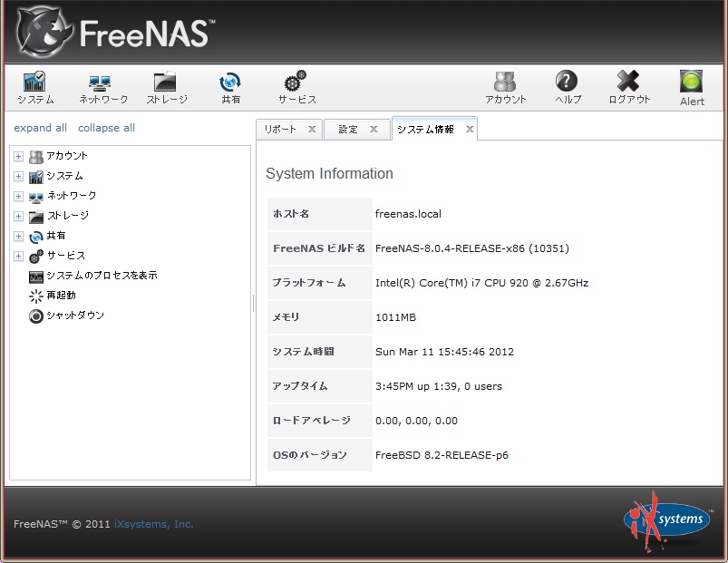Open the サービス gears toolbar icon
Screen dimensions: 728x563
coord(296,81)
